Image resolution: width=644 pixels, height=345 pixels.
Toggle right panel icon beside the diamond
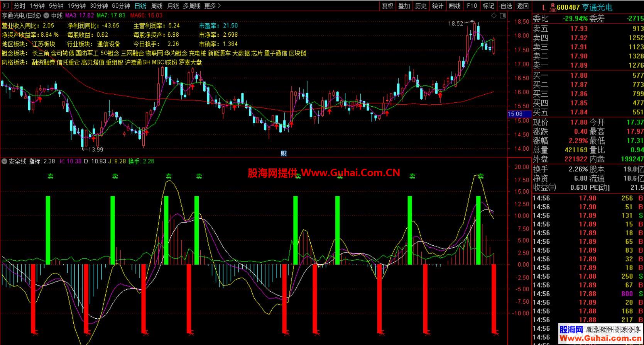point(502,16)
